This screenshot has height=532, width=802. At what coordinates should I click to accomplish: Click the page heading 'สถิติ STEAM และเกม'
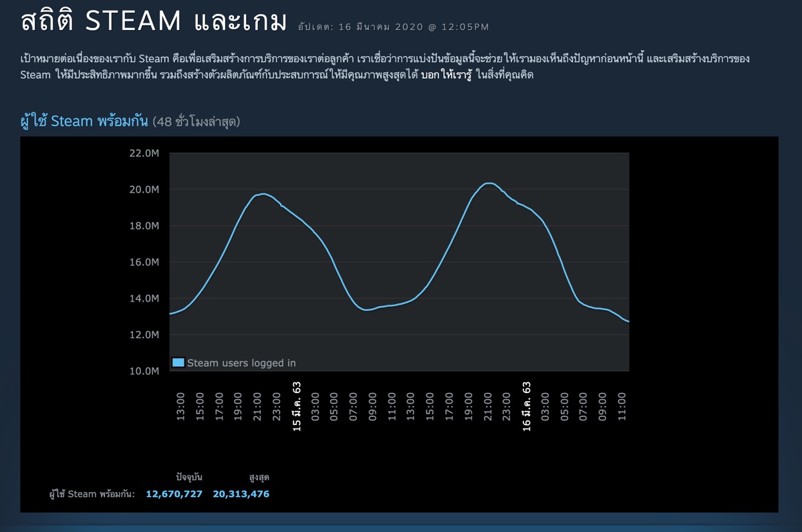[154, 21]
